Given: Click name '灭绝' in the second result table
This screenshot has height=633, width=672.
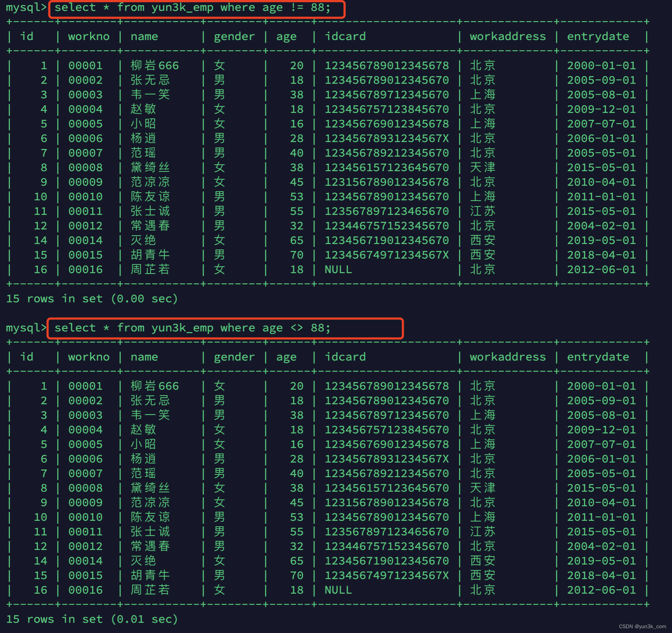Looking at the screenshot, I should 143,561.
